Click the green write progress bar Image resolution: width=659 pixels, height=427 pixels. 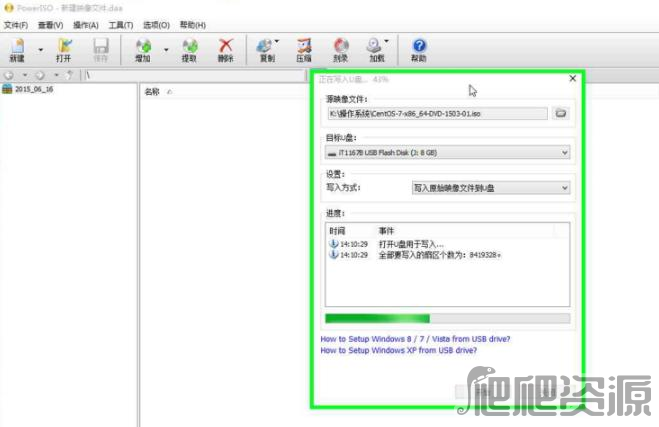pos(448,319)
